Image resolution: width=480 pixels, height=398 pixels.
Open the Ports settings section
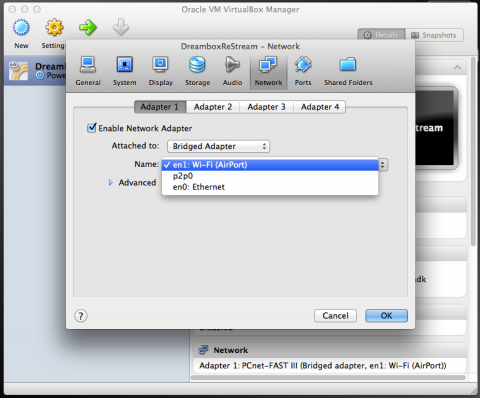tap(303, 71)
